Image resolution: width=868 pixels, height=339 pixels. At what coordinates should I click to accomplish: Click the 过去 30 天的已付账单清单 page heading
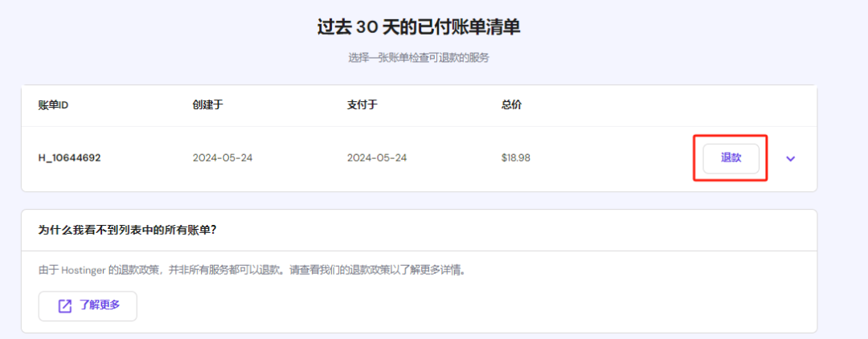(x=418, y=28)
